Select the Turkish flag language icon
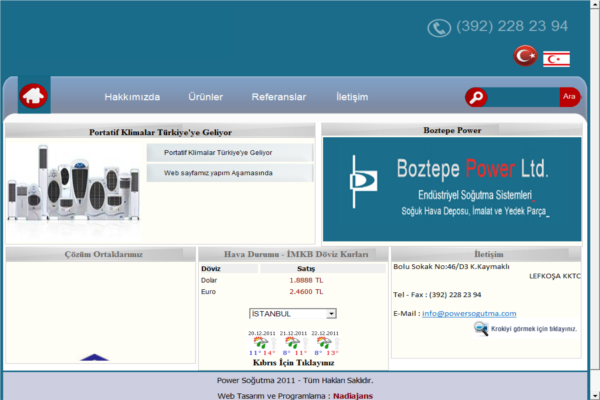Image resolution: width=600 pixels, height=400 pixels. (x=525, y=56)
